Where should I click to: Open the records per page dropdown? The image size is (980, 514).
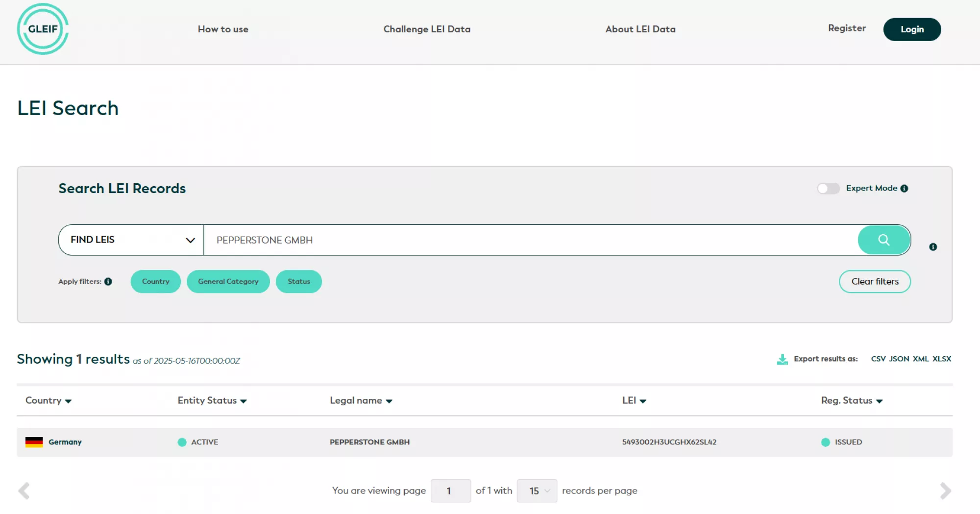coord(537,490)
